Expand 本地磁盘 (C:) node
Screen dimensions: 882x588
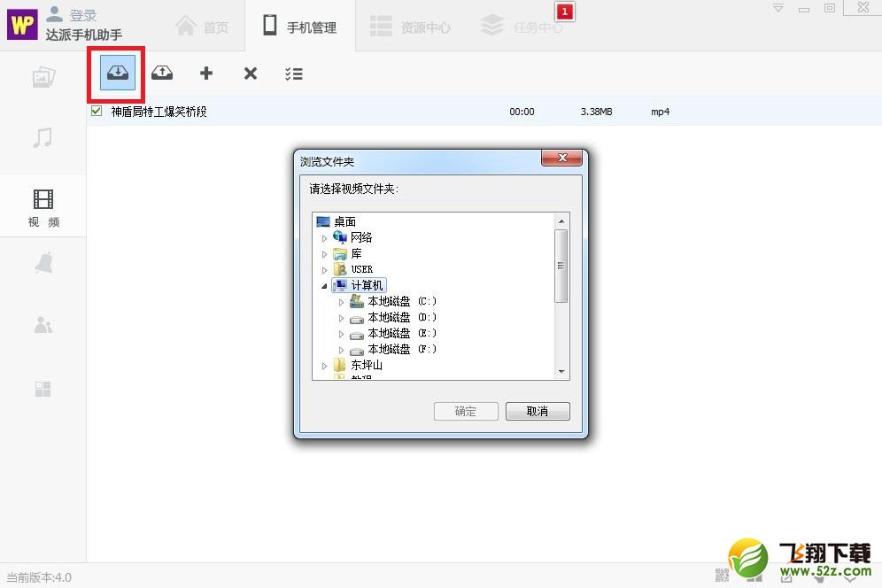point(342,302)
